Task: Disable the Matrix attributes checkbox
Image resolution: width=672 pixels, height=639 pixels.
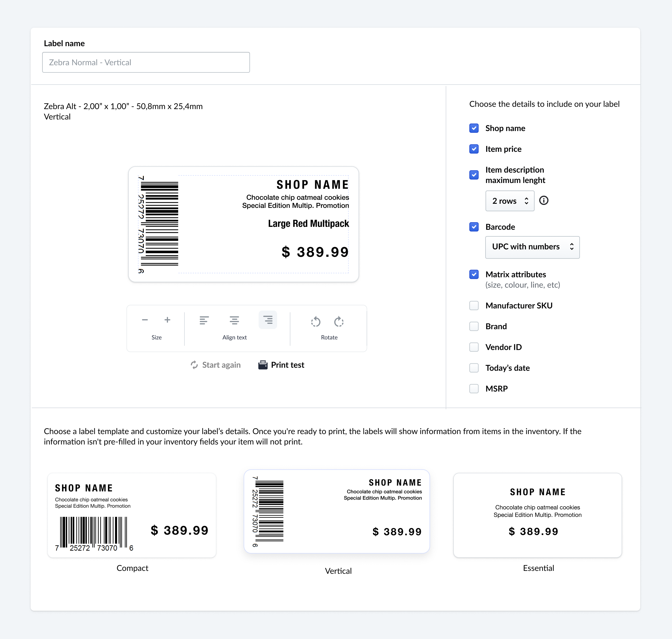Action: click(x=474, y=274)
